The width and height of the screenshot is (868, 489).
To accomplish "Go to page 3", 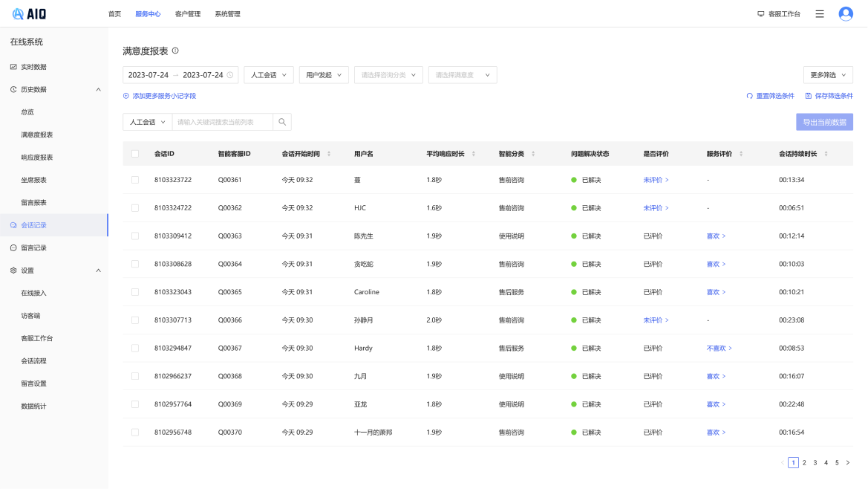I will 815,462.
